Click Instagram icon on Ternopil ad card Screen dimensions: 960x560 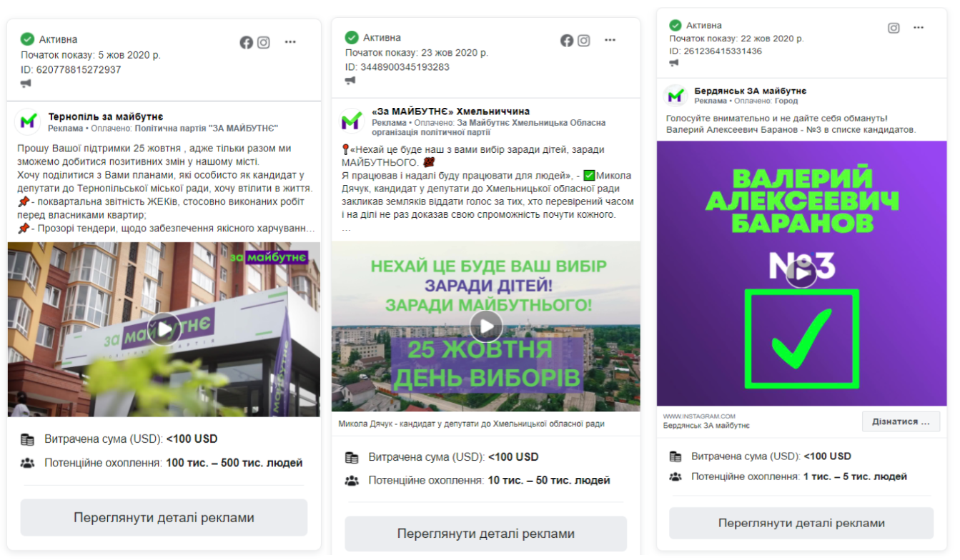pos(264,42)
